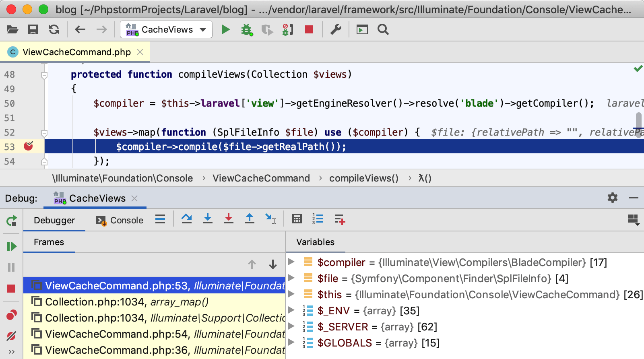Start debugging with the green bug icon
The height and width of the screenshot is (359, 644).
[247, 29]
